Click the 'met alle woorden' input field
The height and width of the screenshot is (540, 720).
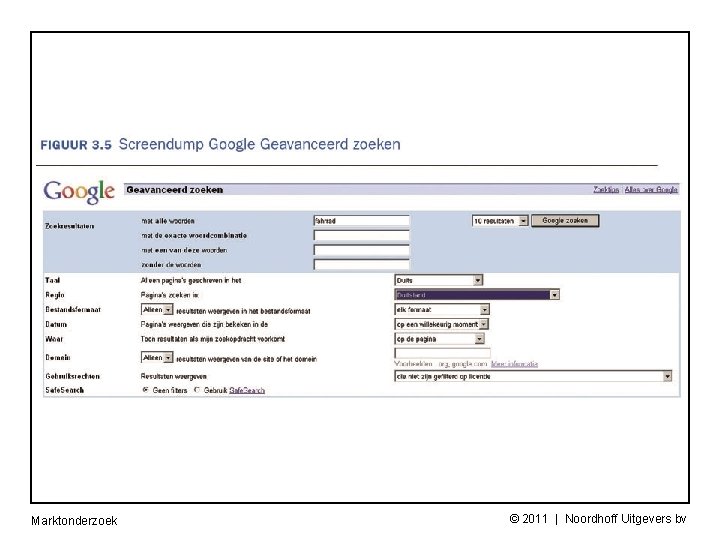pyautogui.click(x=361, y=221)
